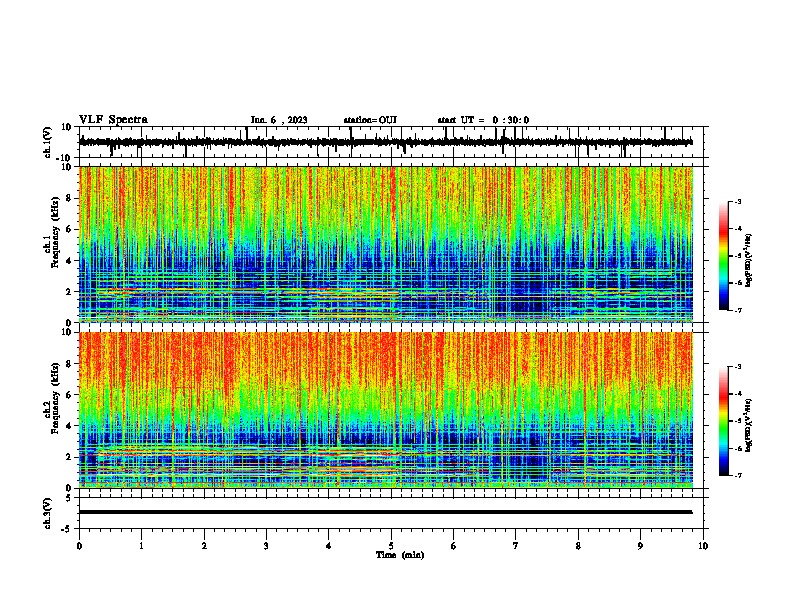Screen dimensions: 792x612
Task: Click the ch.1 'Frequency (kHz)' axis label
Action: coord(55,232)
